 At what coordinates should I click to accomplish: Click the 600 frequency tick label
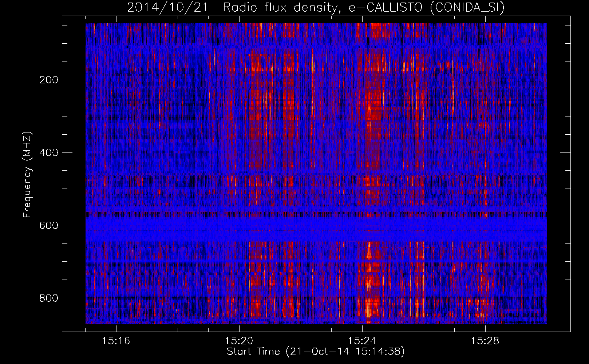[48, 225]
